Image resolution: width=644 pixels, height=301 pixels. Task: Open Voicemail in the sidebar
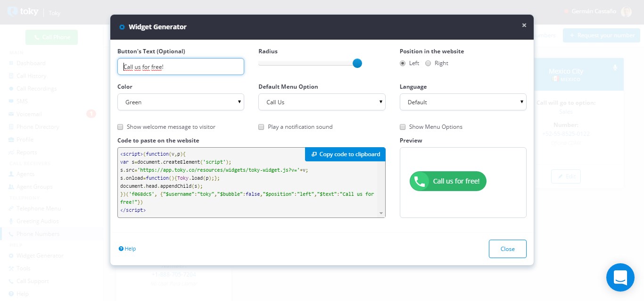[29, 114]
